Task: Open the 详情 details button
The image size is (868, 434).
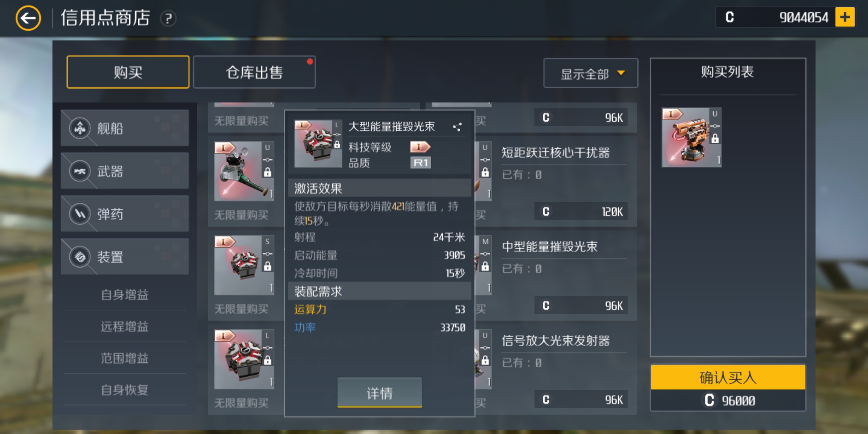Action: click(x=379, y=393)
